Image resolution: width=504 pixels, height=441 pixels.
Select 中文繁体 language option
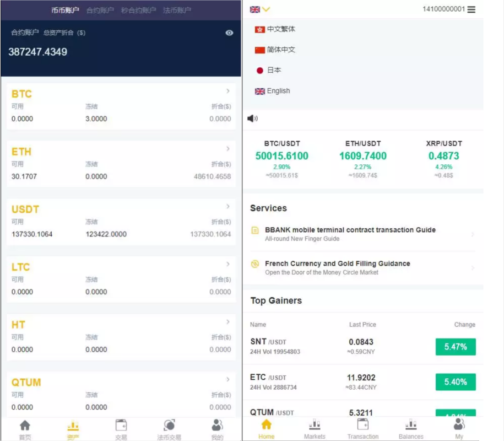tap(275, 29)
